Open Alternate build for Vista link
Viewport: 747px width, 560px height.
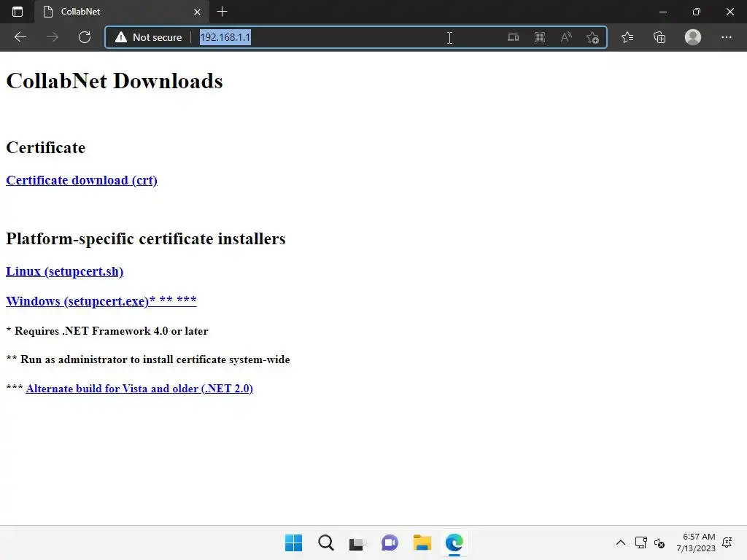139,389
